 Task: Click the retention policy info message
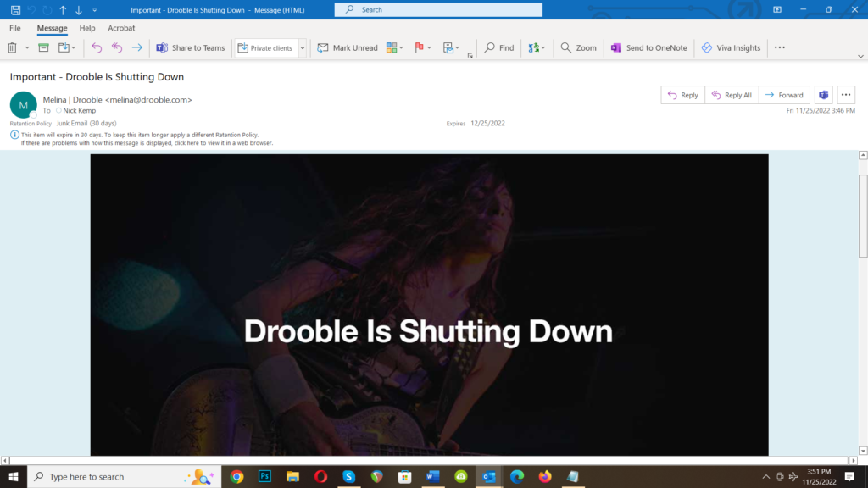click(x=140, y=135)
